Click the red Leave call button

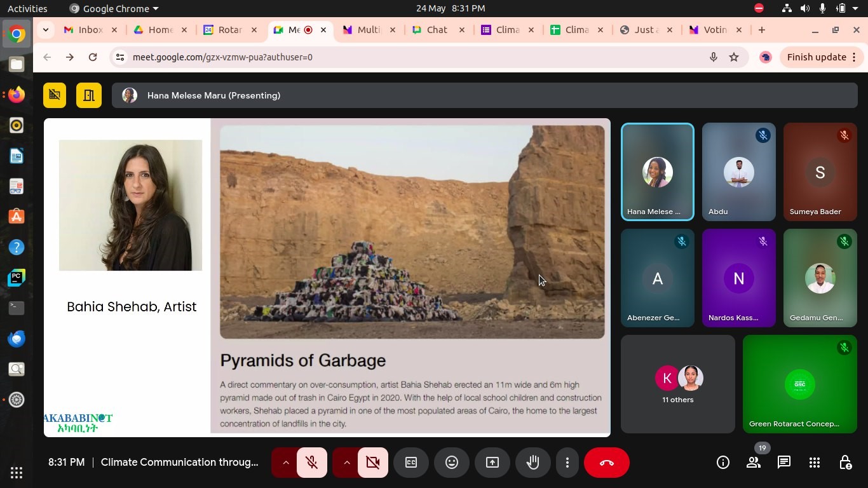(x=606, y=463)
